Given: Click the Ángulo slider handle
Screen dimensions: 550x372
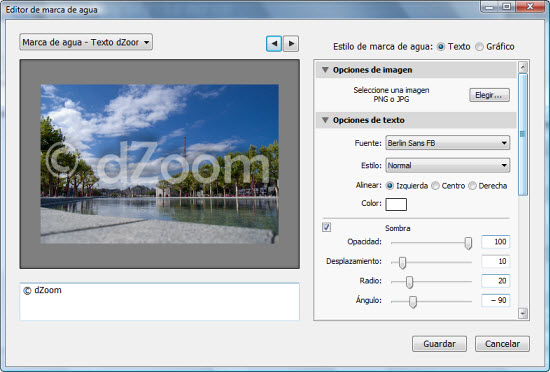Looking at the screenshot, I should [x=413, y=302].
